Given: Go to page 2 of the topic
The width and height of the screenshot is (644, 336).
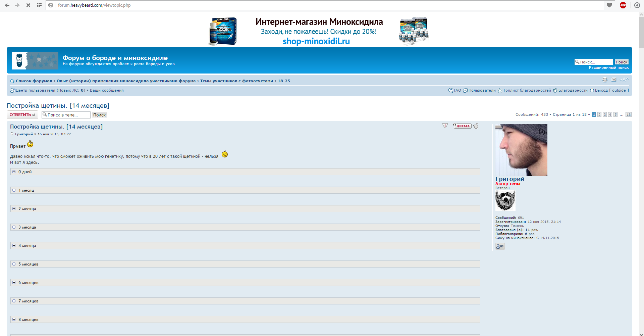Looking at the screenshot, I should tap(599, 114).
